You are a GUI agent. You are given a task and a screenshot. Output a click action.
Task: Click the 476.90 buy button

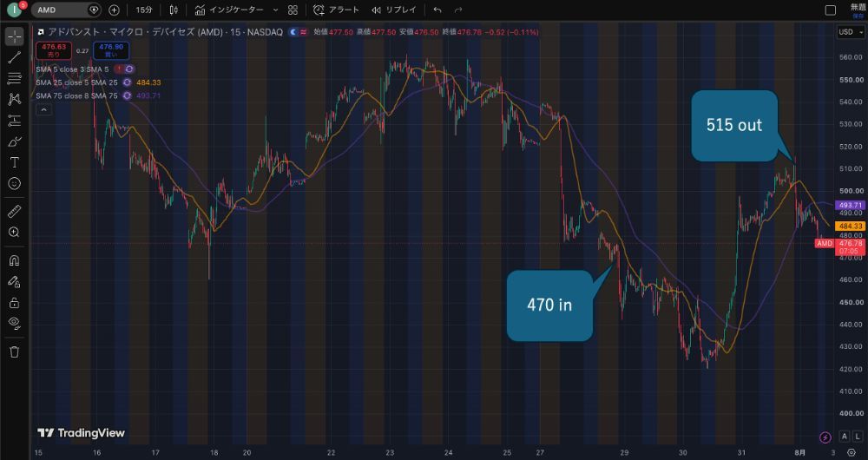111,50
